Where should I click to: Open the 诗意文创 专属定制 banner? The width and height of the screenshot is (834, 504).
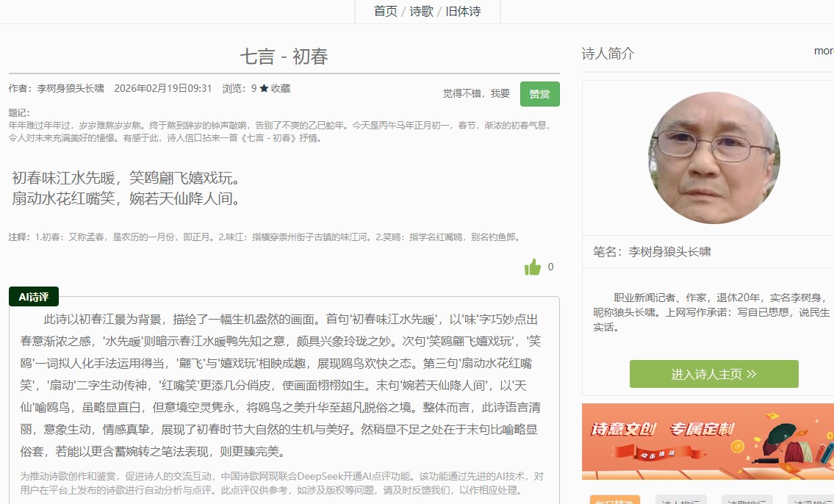(708, 441)
